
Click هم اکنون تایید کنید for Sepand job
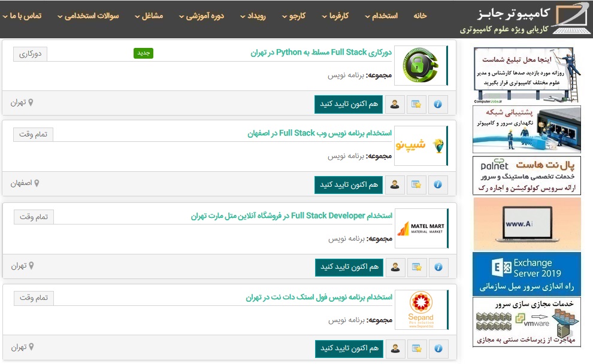coord(349,348)
